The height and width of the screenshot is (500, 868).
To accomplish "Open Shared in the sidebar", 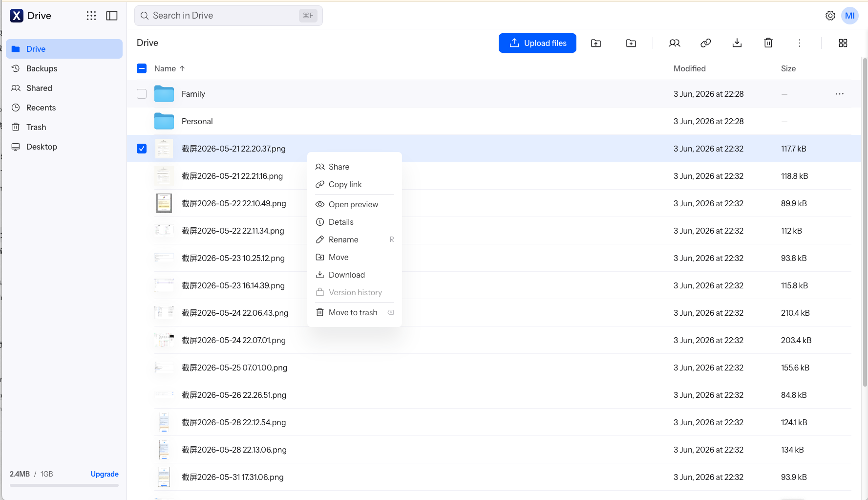I will point(64,88).
